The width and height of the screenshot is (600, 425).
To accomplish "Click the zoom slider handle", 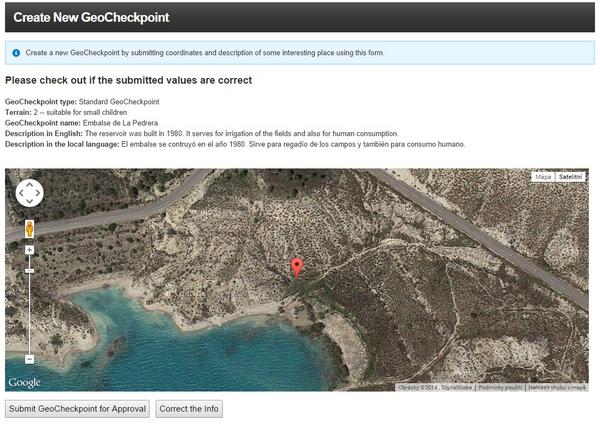I will click(x=29, y=271).
